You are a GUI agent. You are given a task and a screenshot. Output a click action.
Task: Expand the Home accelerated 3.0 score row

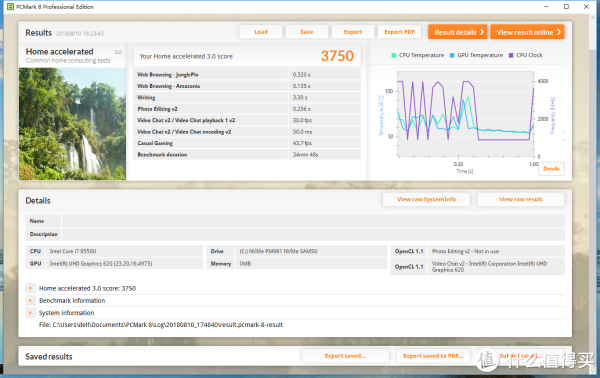30,288
